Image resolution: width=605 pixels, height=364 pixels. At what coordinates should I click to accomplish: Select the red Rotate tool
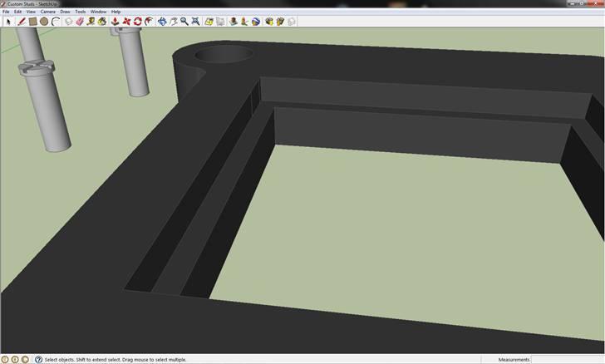pyautogui.click(x=137, y=22)
